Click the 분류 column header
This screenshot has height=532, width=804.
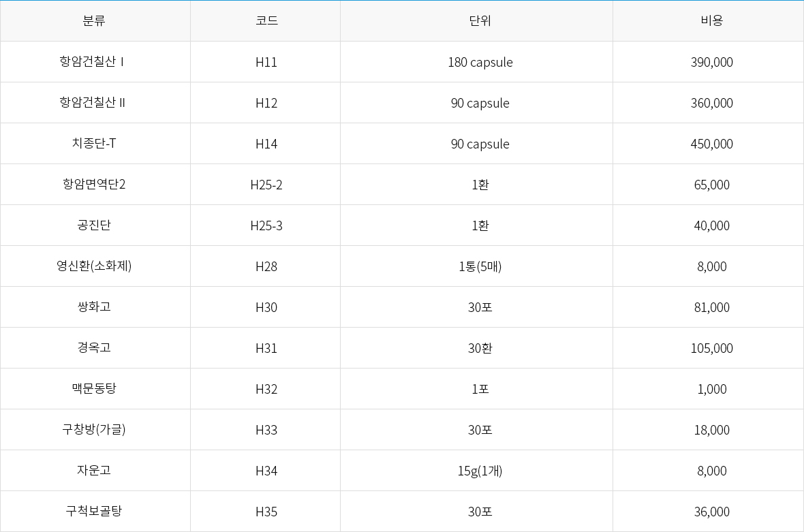pos(94,20)
